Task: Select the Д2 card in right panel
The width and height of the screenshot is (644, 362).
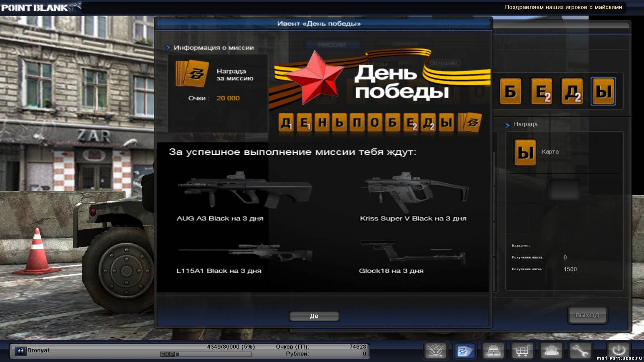Action: [572, 91]
